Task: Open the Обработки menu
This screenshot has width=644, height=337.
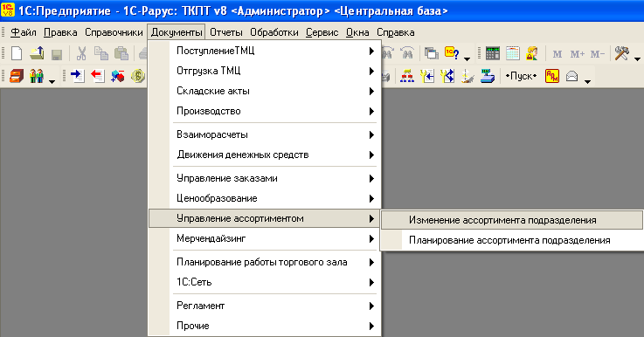Action: click(x=274, y=32)
